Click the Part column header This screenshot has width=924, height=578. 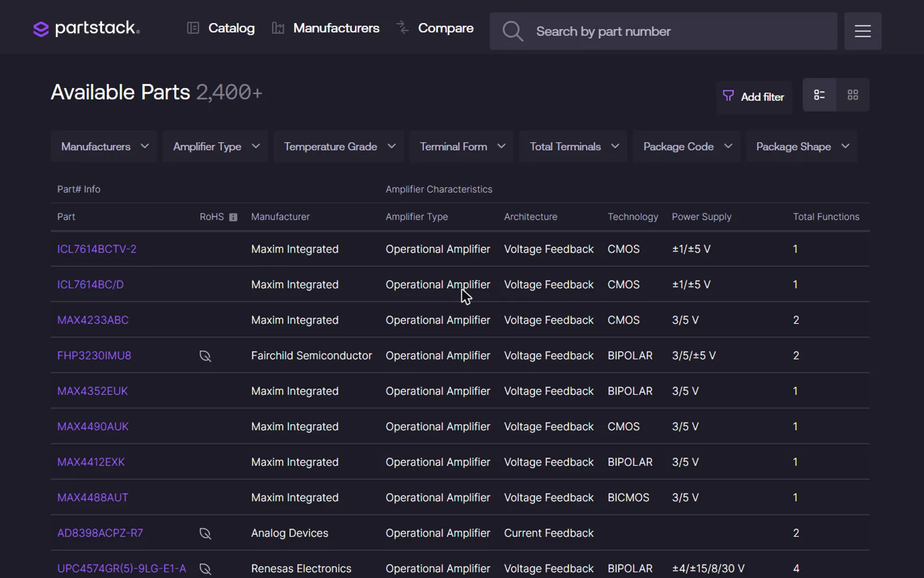(x=66, y=217)
